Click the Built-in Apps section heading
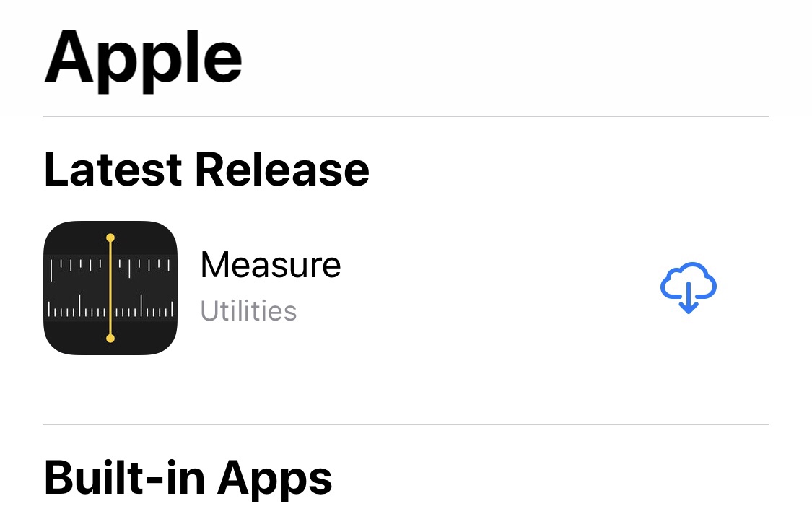812x514 pixels. click(x=188, y=477)
